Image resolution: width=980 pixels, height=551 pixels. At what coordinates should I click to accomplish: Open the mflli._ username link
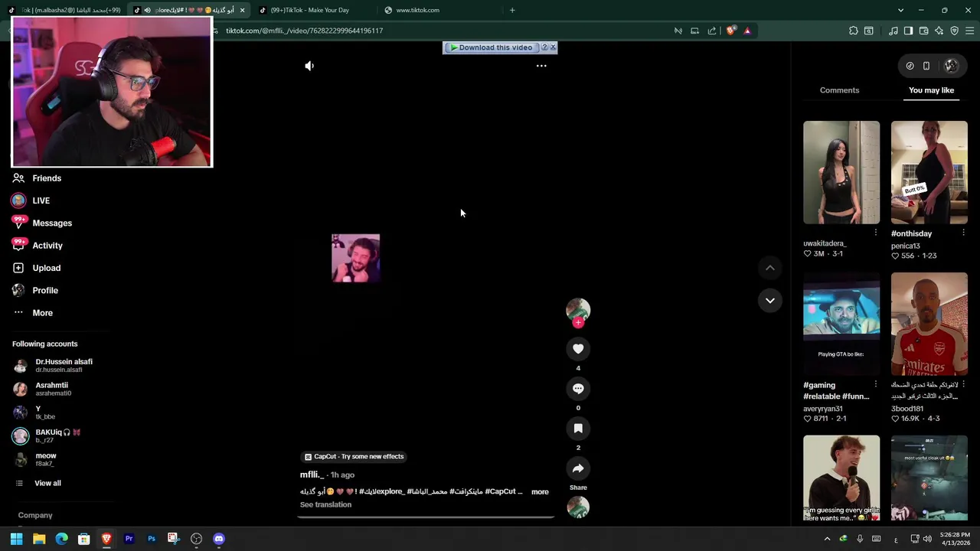[x=312, y=474]
